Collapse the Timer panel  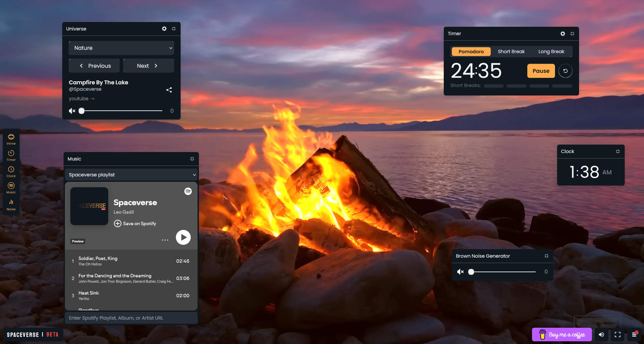point(572,34)
